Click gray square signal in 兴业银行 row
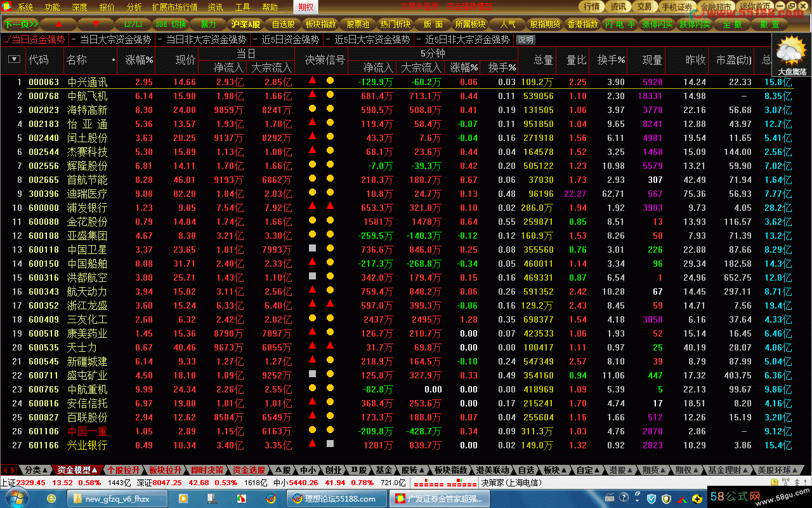Viewport: 812px width, 508px height. click(330, 444)
